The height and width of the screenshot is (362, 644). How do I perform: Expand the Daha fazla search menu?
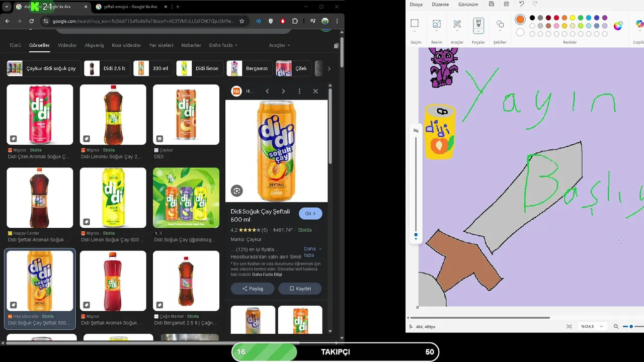[223, 45]
